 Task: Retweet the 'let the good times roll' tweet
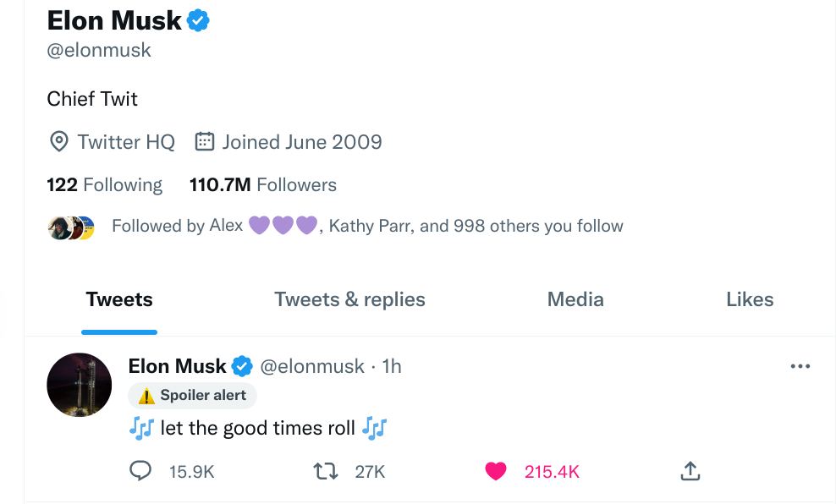click(x=326, y=471)
